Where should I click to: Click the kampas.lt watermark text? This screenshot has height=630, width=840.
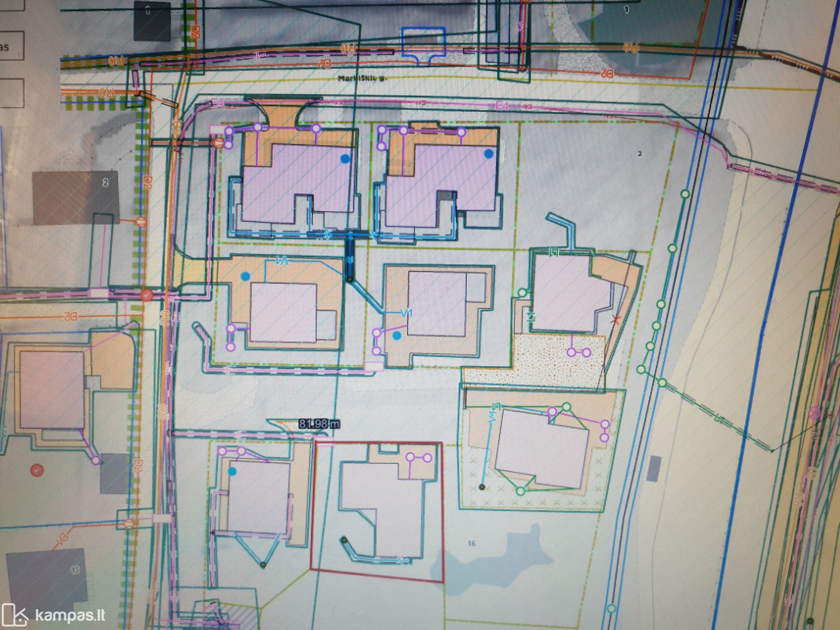pyautogui.click(x=70, y=615)
